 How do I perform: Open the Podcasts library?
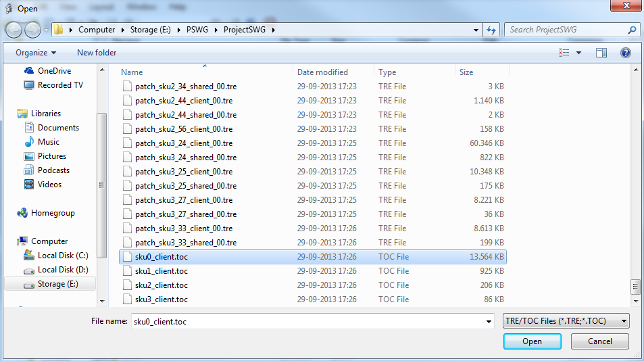(47, 170)
